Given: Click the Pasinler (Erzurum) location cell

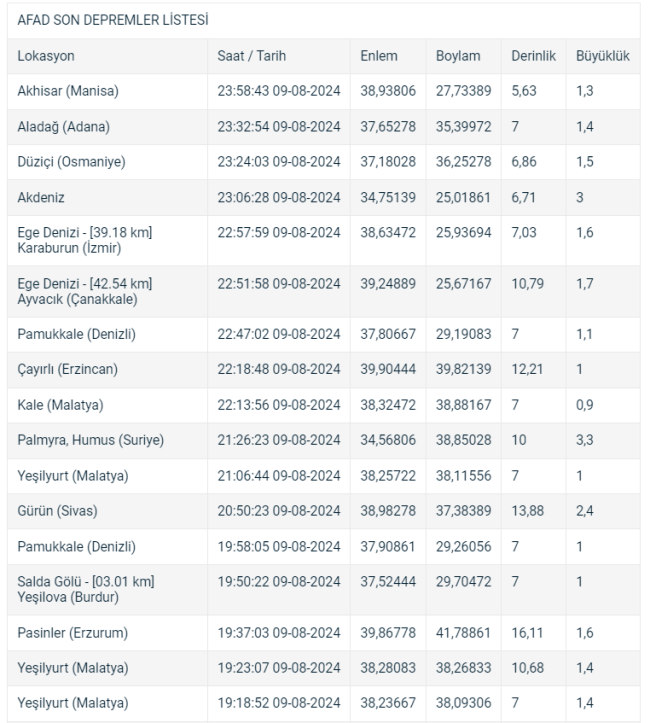Looking at the screenshot, I should pyautogui.click(x=73, y=633).
